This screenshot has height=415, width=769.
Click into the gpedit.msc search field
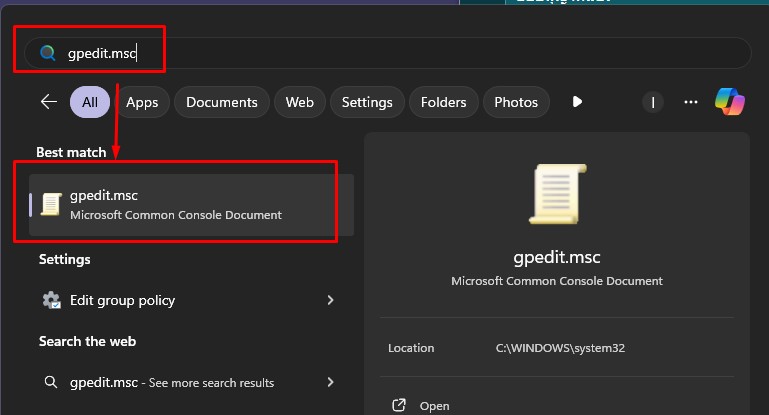point(387,52)
